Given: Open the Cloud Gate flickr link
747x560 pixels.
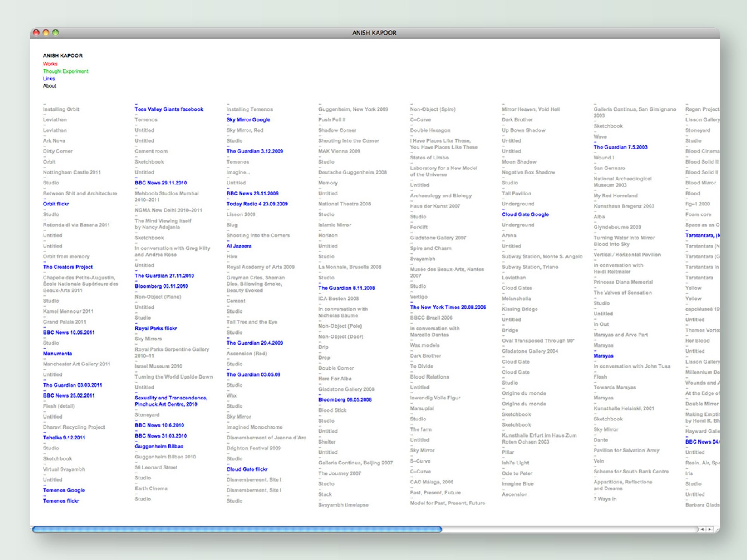Looking at the screenshot, I should coord(247,469).
